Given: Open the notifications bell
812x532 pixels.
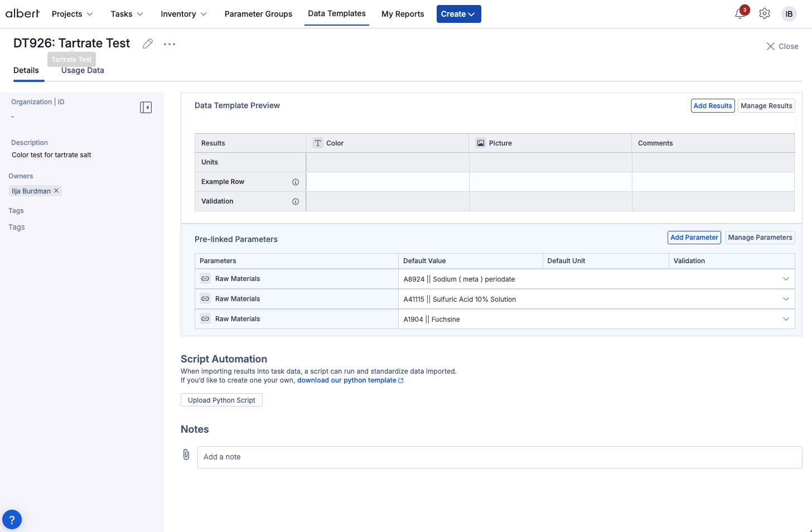Looking at the screenshot, I should (740, 14).
